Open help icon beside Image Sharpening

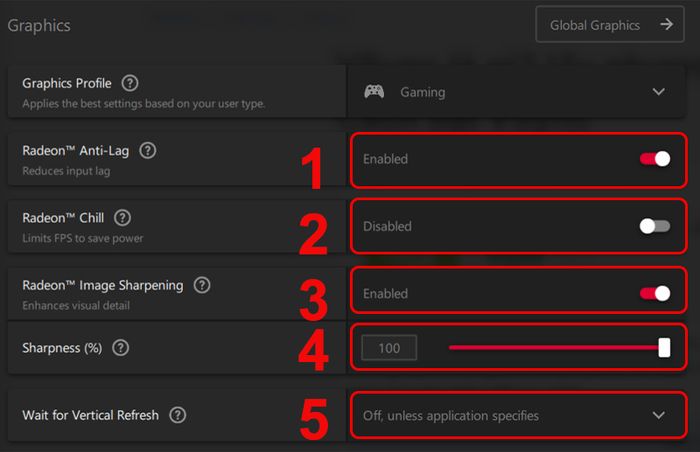[202, 285]
